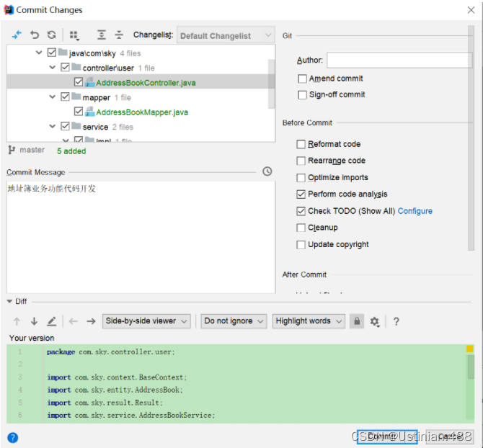Image resolution: width=483 pixels, height=448 pixels.
Task: Enable Reformat code checkbox
Action: [x=301, y=144]
